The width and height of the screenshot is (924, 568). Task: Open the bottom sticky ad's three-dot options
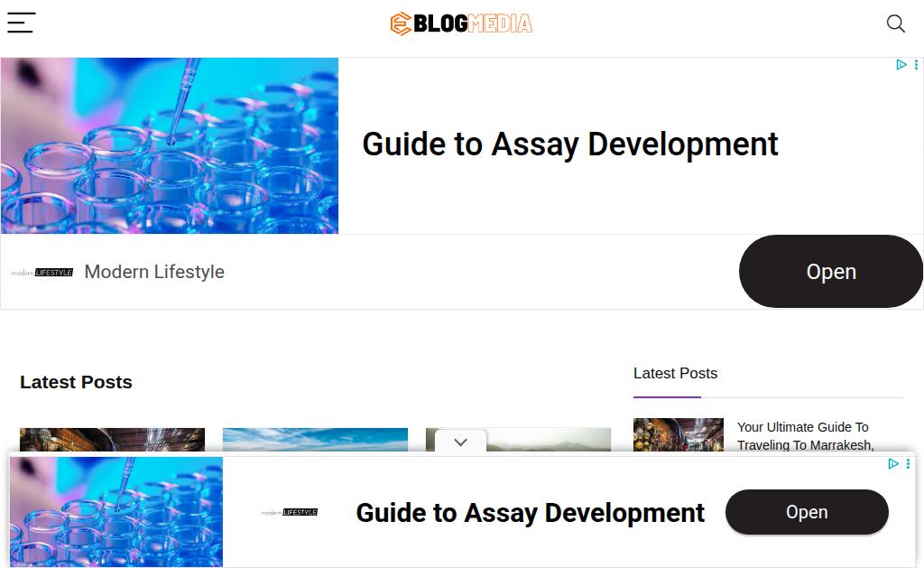(908, 464)
